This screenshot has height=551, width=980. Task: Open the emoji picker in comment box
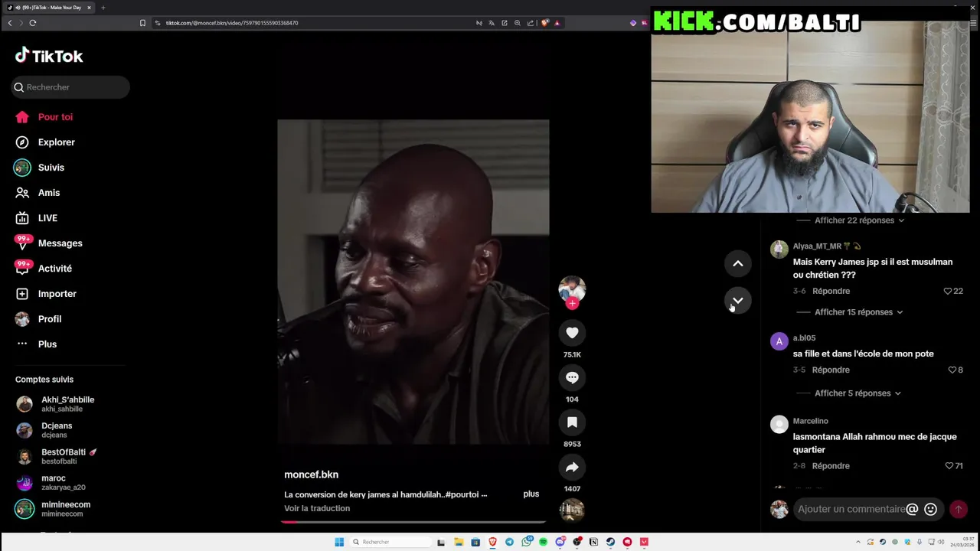[x=930, y=509]
